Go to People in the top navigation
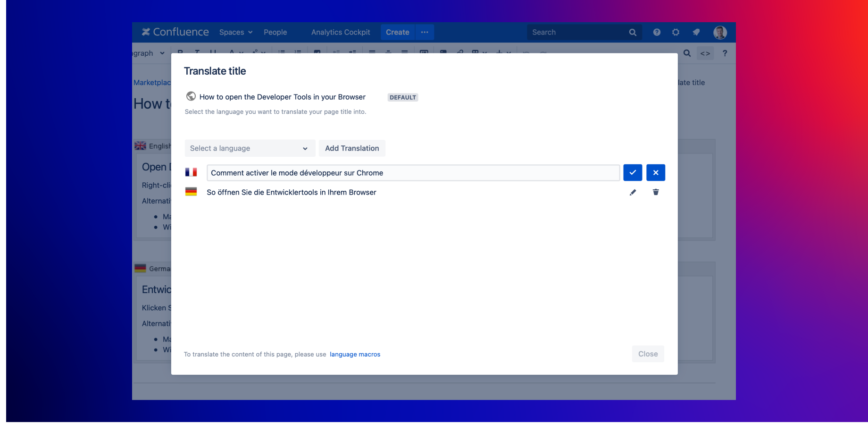The image size is (868, 425). pos(275,32)
